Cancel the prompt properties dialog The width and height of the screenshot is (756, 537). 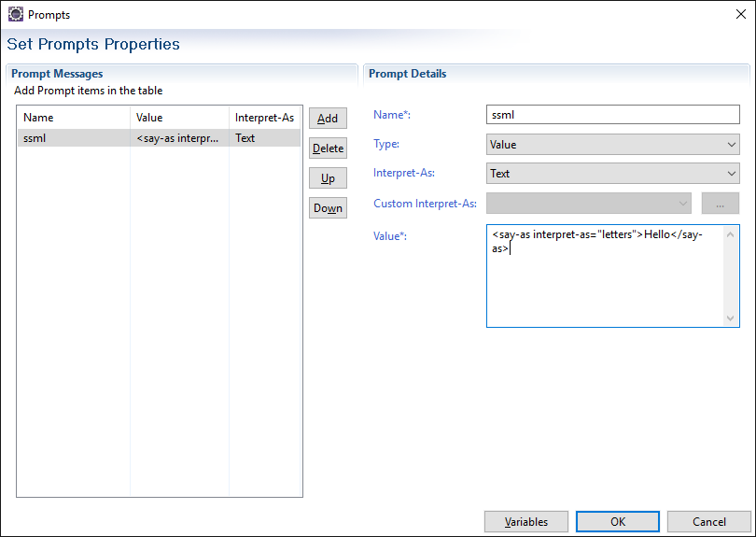pyautogui.click(x=708, y=521)
